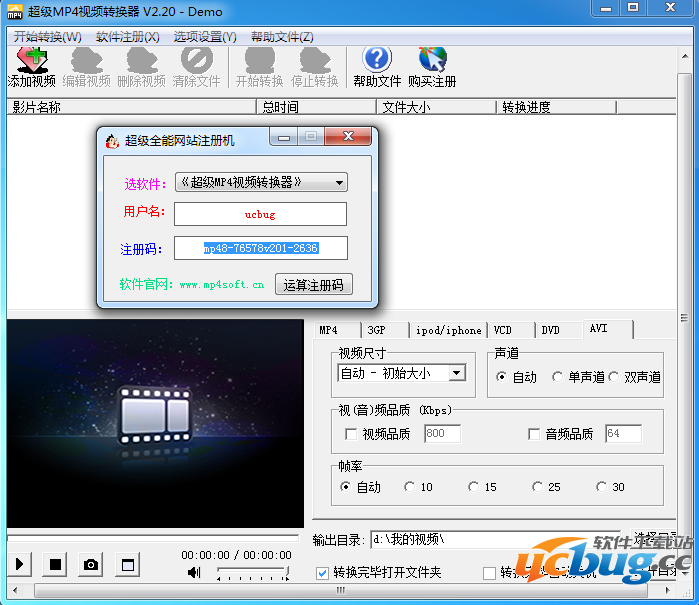Click the 输出目录 output directory path field
This screenshot has height=605, width=699.
(495, 540)
